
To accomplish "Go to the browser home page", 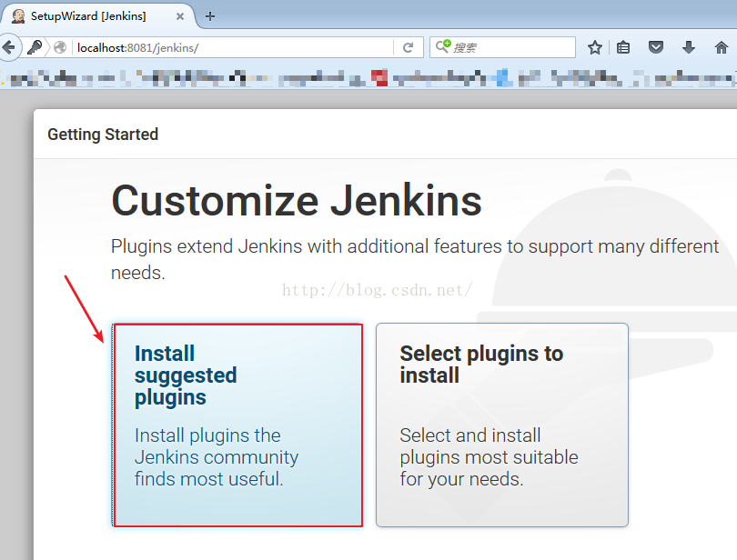I will (x=721, y=47).
